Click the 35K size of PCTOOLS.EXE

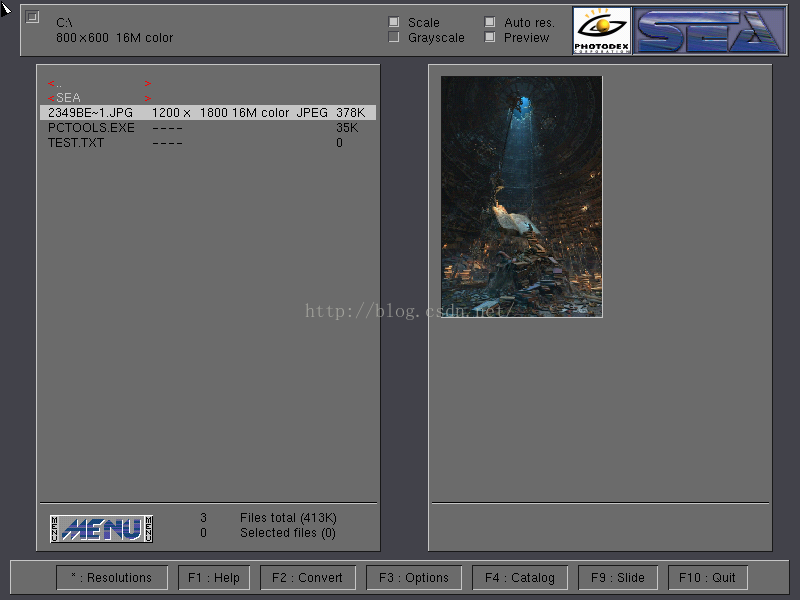click(347, 128)
